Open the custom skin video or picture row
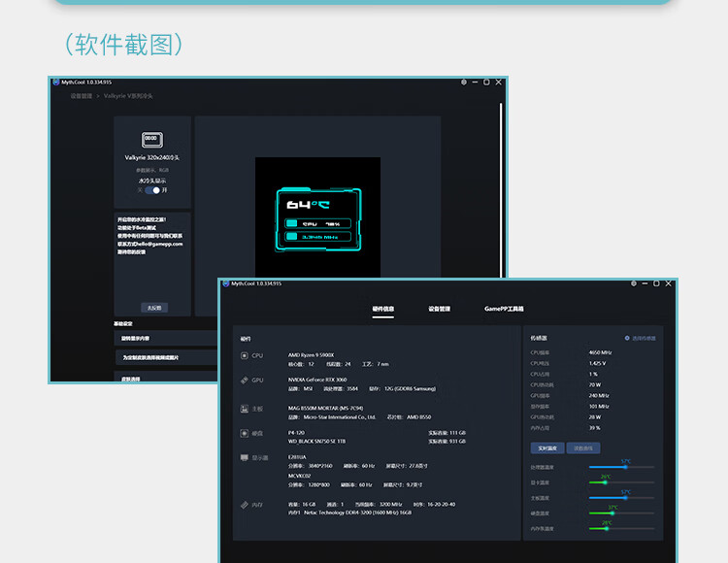This screenshot has width=728, height=563. pyautogui.click(x=166, y=358)
